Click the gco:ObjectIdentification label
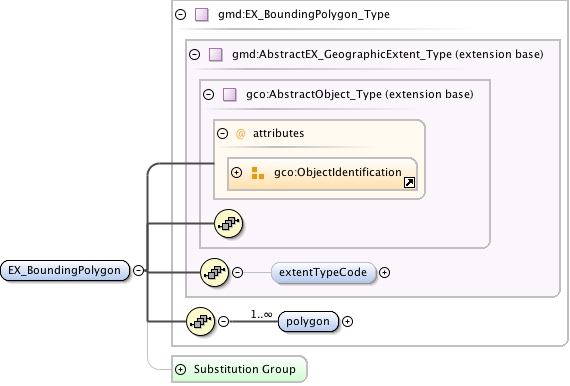Screen dimensions: 570x386 point(338,172)
